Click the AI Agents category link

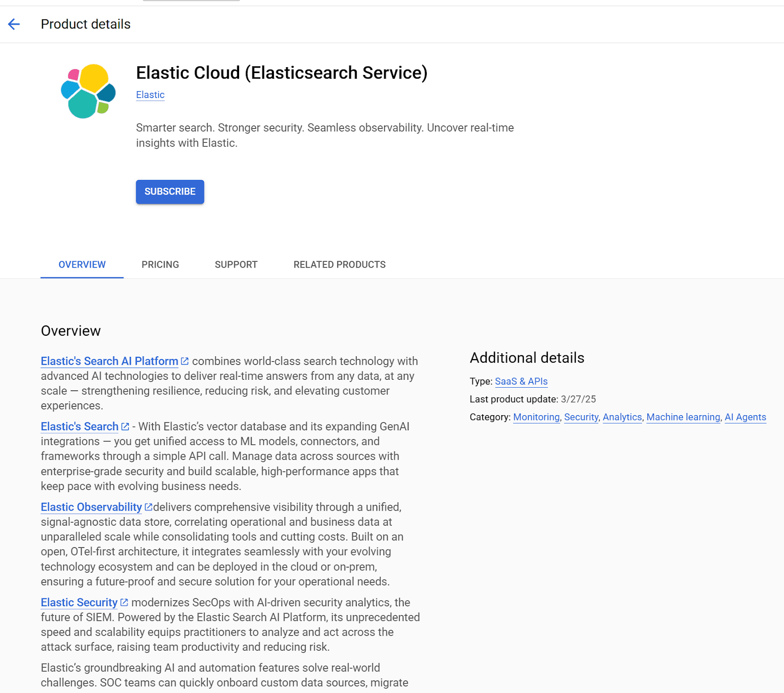745,417
